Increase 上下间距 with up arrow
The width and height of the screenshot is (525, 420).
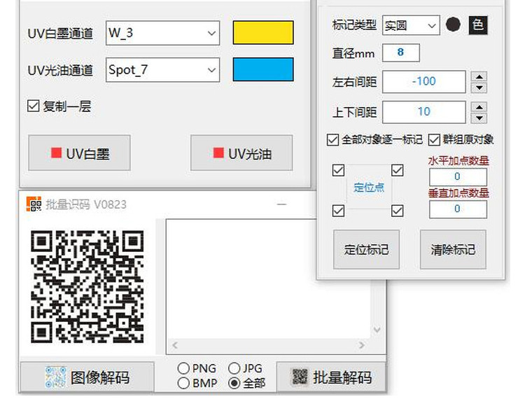479,107
